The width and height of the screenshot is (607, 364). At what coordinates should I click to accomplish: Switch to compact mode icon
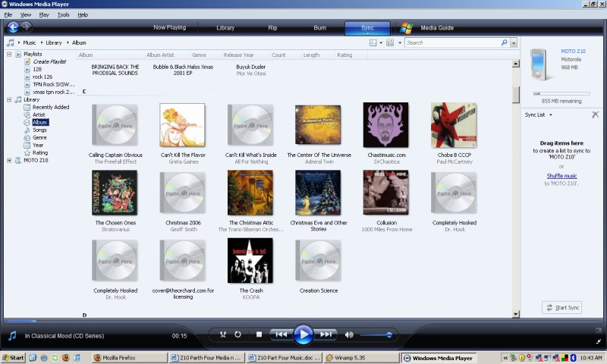[599, 341]
